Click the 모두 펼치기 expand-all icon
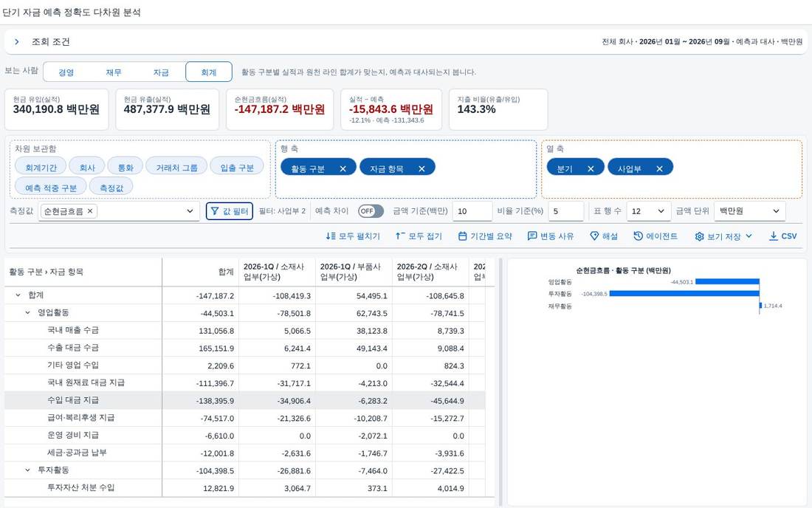 (331, 236)
